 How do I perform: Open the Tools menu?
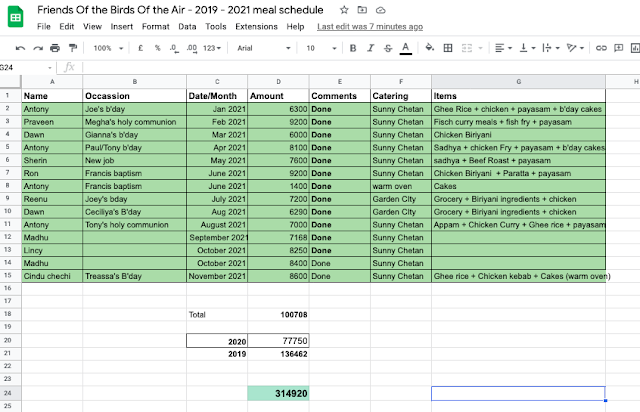point(216,27)
